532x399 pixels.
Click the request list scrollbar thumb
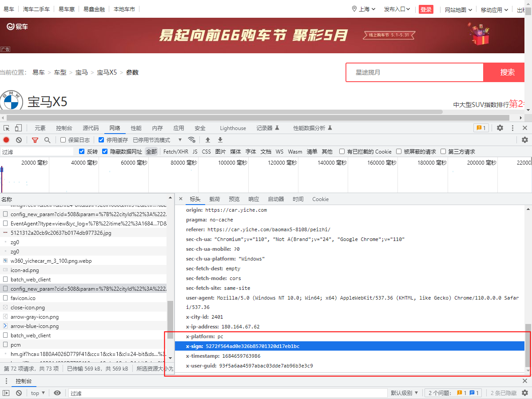click(171, 320)
